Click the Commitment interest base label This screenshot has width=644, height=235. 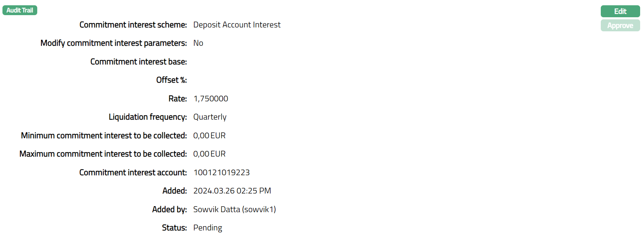click(138, 62)
